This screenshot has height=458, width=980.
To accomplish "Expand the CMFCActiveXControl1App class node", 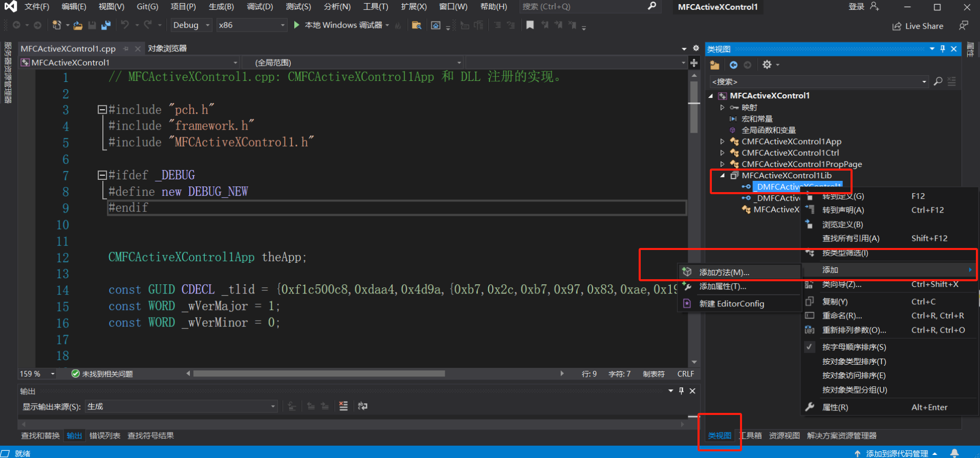I will (x=722, y=141).
